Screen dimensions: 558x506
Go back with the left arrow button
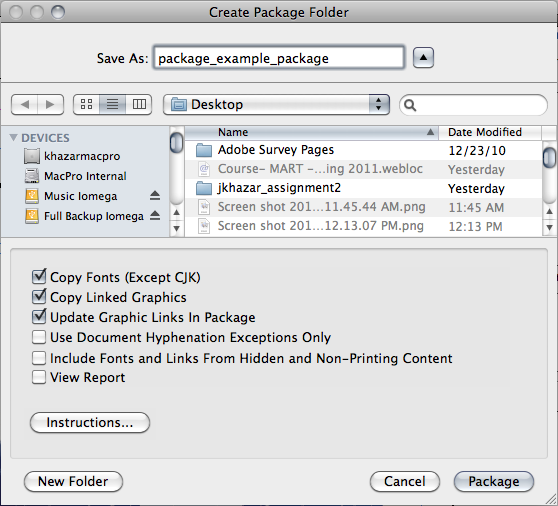click(25, 105)
